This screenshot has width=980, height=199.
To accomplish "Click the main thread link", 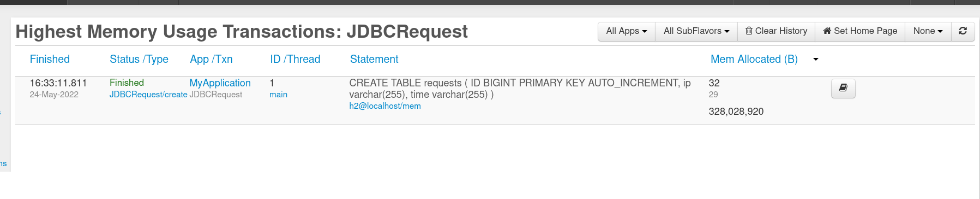I will coord(278,95).
